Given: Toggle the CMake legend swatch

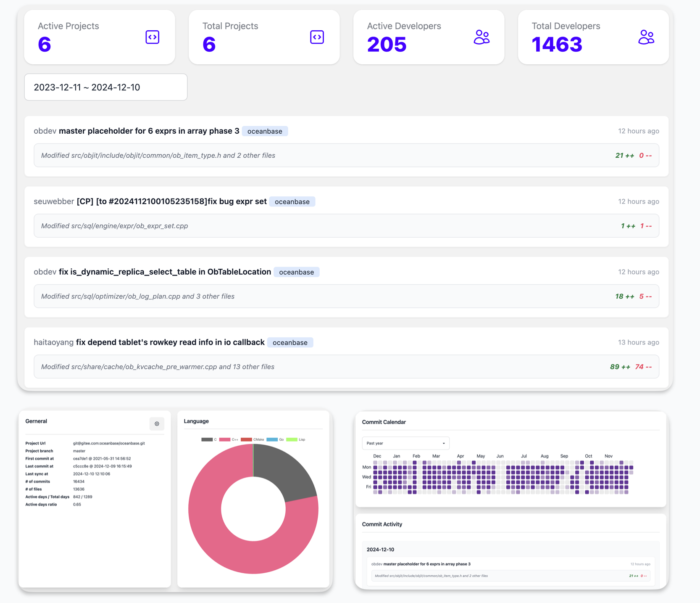Looking at the screenshot, I should click(x=246, y=439).
